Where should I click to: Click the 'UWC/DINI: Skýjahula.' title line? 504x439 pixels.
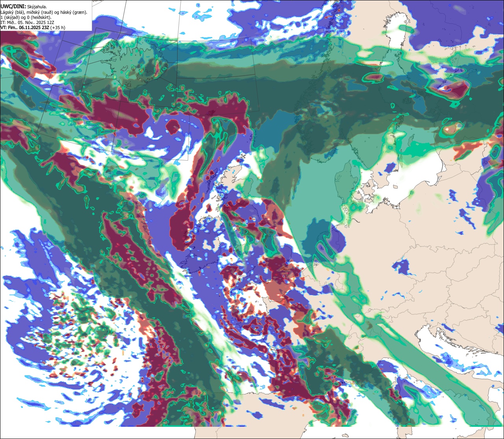pos(24,7)
